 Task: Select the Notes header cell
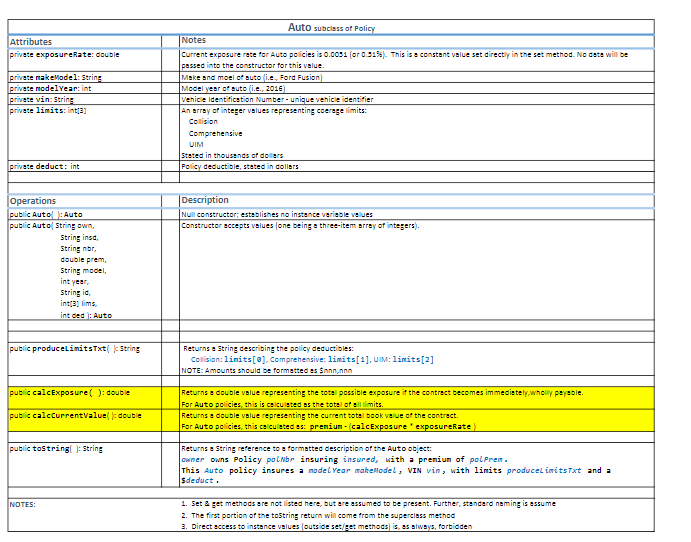[x=417, y=41]
